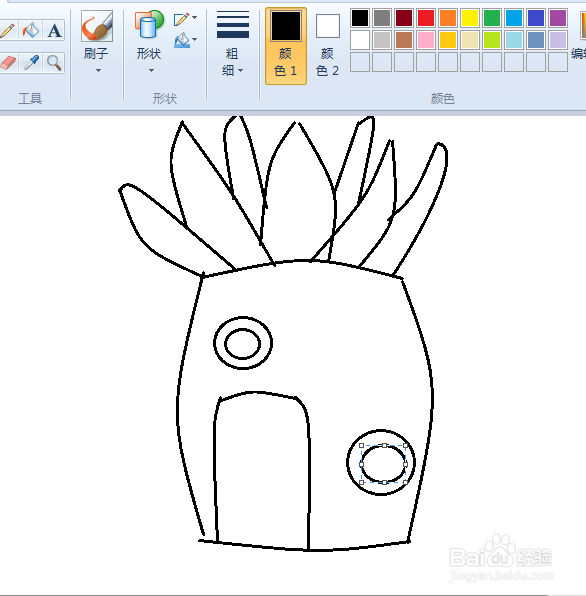Pick the dark gray color swatch
Image resolution: width=586 pixels, height=596 pixels.
point(382,18)
